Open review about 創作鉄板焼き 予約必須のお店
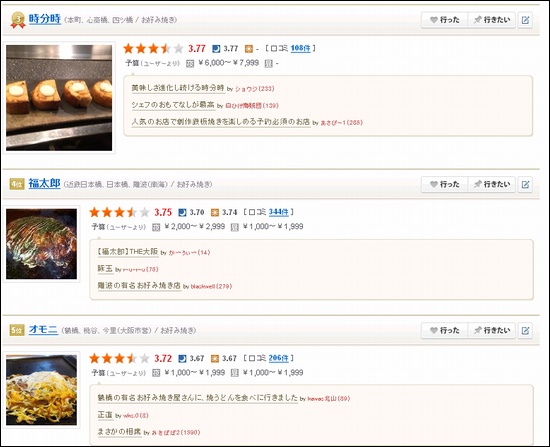 [x=221, y=122]
